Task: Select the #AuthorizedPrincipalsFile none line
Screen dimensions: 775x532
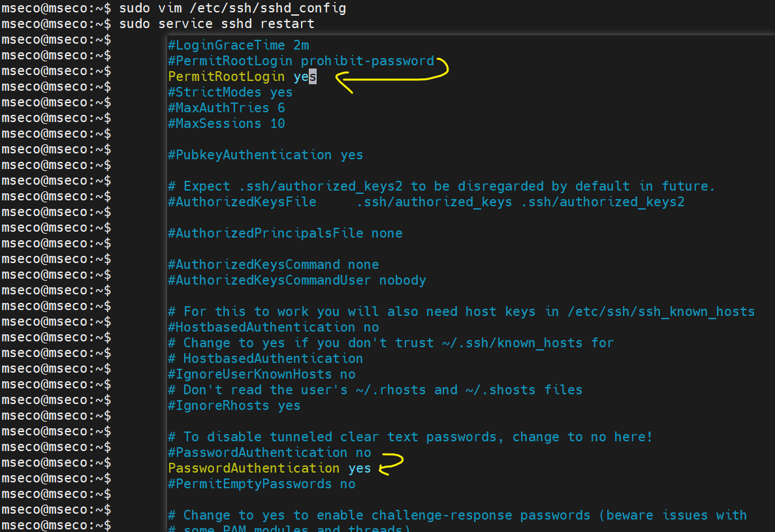Action: point(285,233)
